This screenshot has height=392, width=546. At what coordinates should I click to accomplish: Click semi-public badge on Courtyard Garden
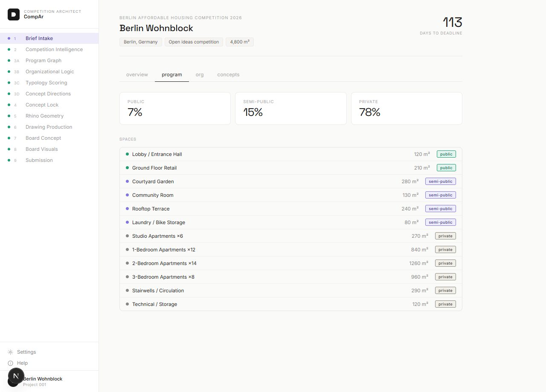tap(441, 182)
